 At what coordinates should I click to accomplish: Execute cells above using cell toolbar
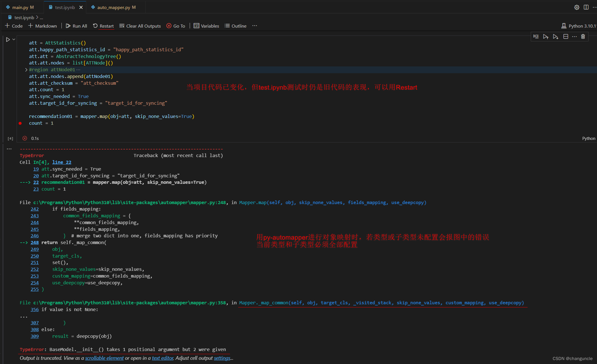click(546, 37)
